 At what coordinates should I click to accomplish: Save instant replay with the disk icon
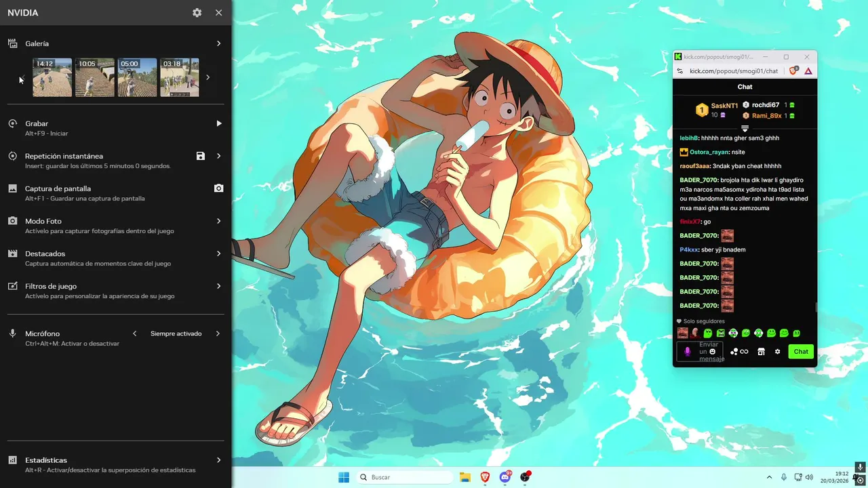coord(201,156)
